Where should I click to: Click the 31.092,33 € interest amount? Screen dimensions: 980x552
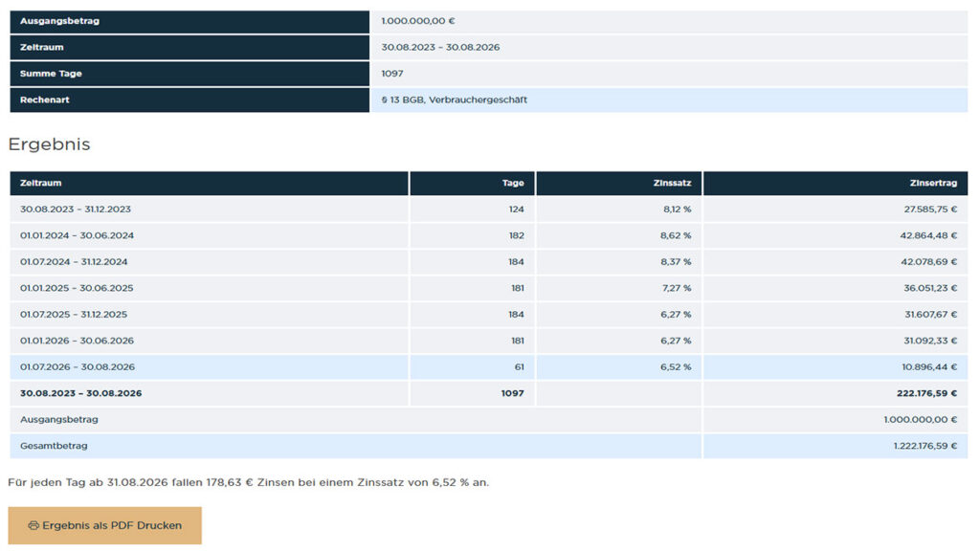point(930,341)
